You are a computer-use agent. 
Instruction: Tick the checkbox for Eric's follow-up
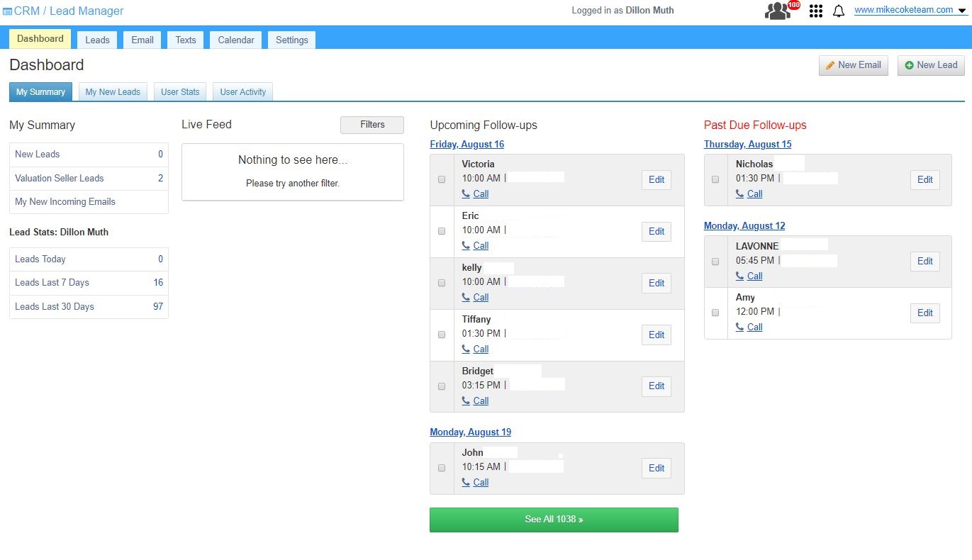[x=442, y=231]
